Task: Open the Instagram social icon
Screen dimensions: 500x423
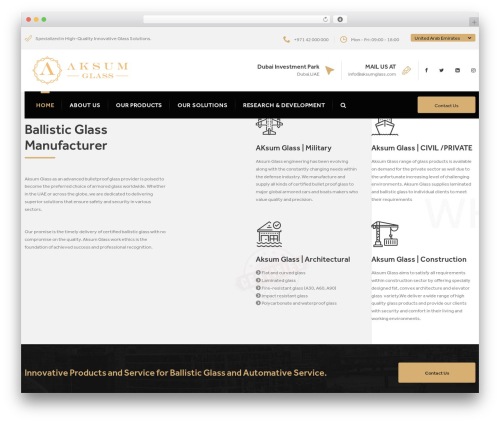Action: point(473,70)
